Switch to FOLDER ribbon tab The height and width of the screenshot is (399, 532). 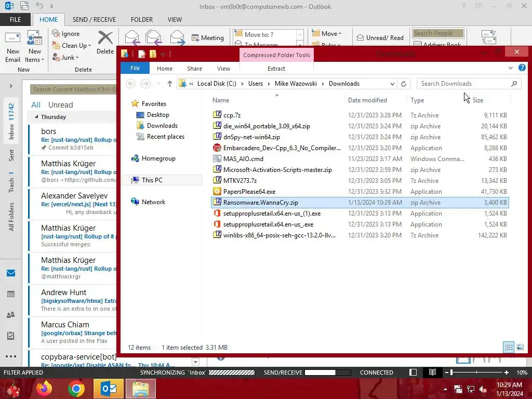point(142,19)
